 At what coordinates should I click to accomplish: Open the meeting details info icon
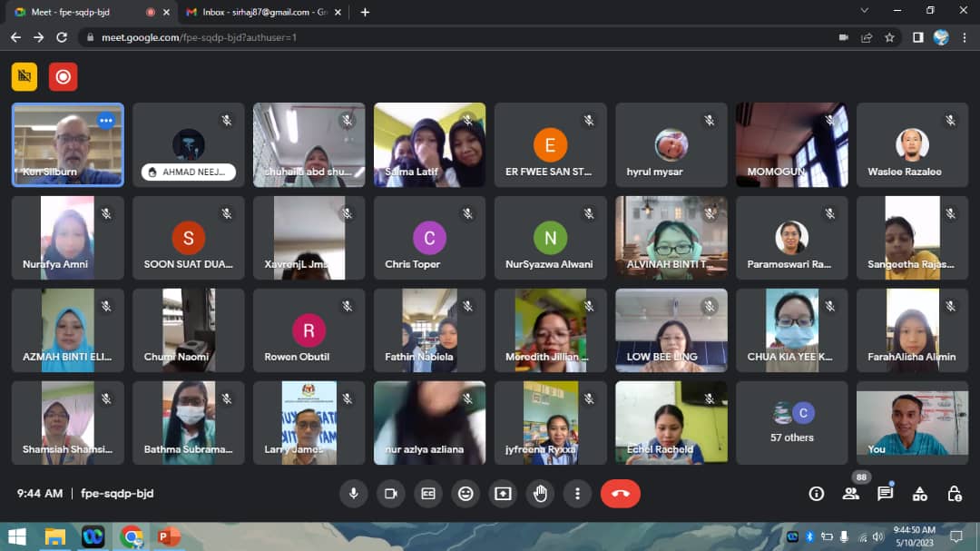[817, 494]
